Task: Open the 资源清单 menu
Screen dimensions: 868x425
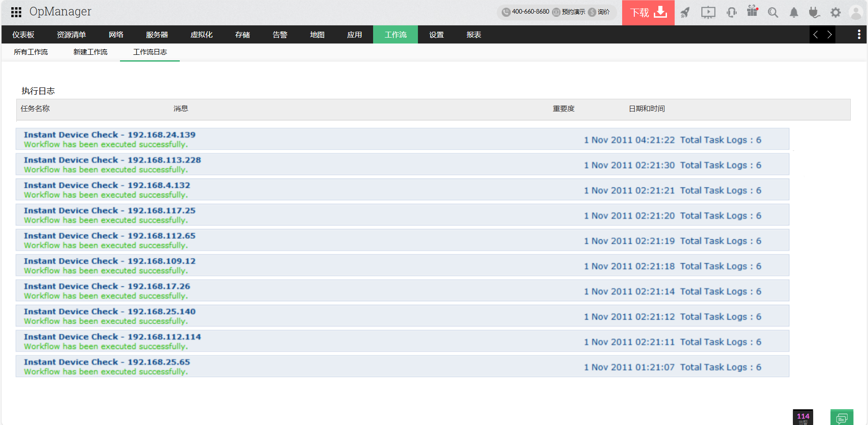Action: pos(71,34)
